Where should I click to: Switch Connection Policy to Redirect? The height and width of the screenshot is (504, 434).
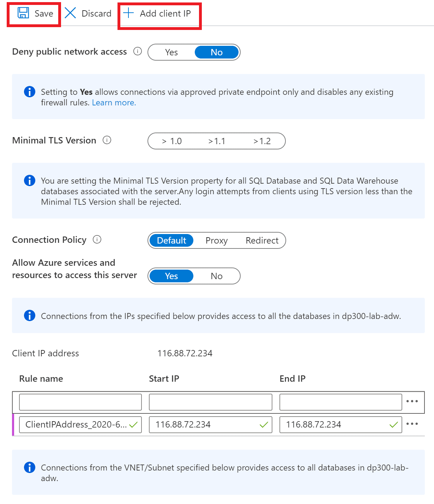coord(262,240)
